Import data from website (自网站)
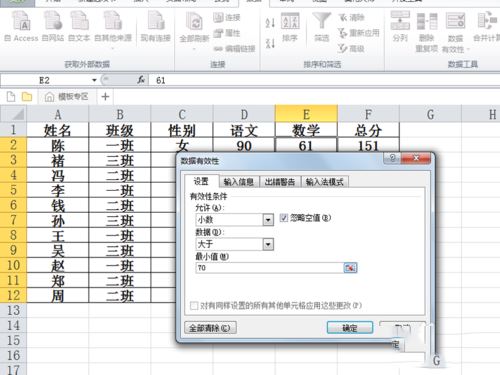The width and height of the screenshot is (500, 375). (x=53, y=27)
